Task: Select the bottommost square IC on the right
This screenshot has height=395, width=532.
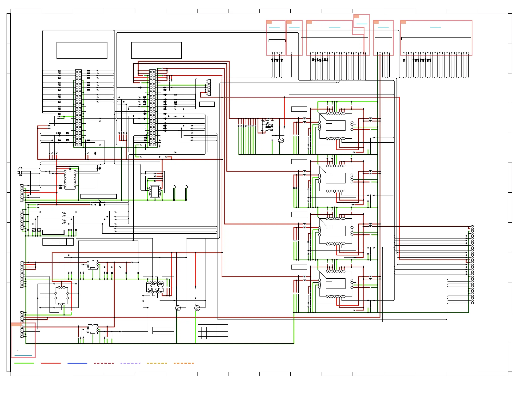Action: (x=336, y=284)
